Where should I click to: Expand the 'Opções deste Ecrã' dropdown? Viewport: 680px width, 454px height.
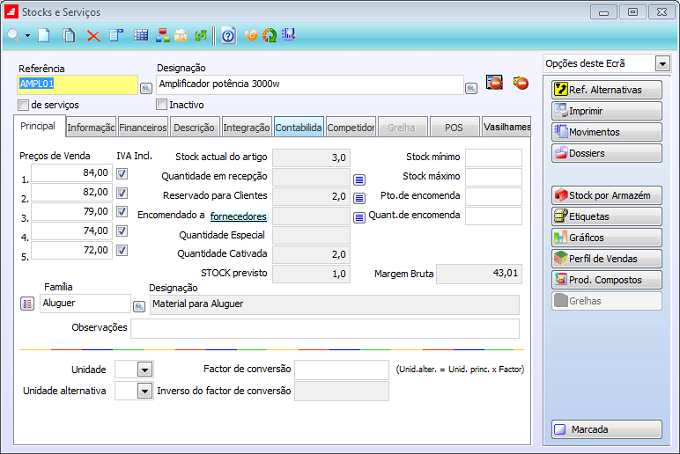pos(662,63)
